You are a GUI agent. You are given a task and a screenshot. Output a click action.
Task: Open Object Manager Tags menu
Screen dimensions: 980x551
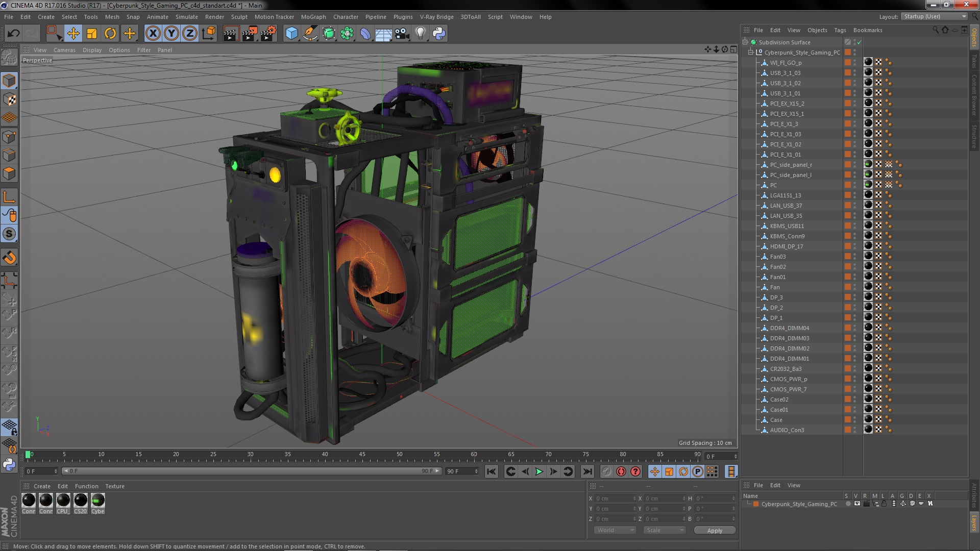coord(840,30)
